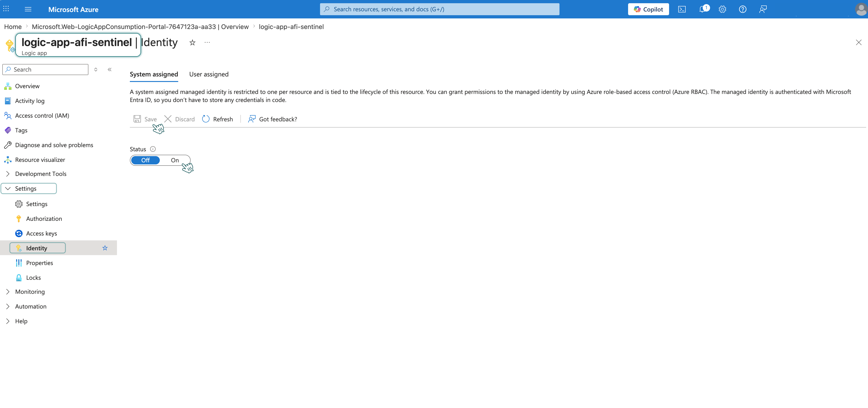
Task: Click the star on the Identity sidebar row
Action: click(x=105, y=248)
